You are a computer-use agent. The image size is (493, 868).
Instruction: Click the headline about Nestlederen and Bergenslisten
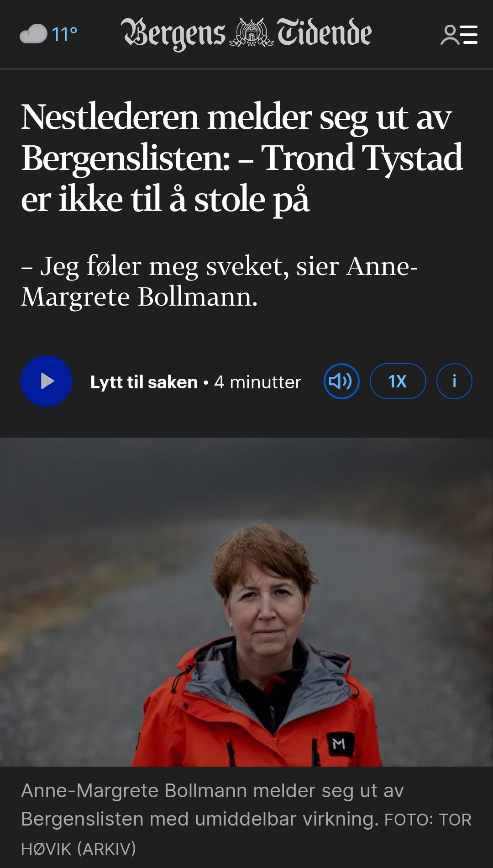pos(242,158)
